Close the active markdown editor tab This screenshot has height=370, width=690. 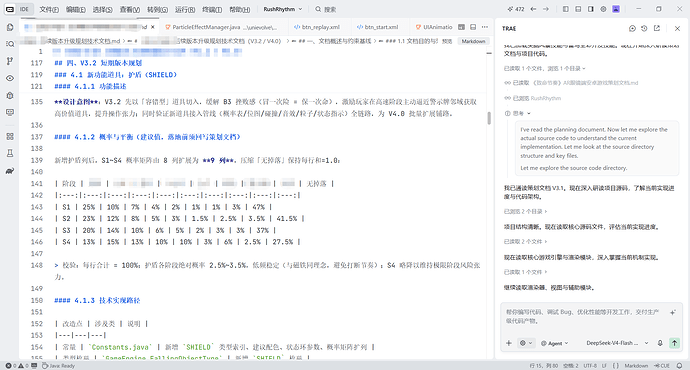153,27
